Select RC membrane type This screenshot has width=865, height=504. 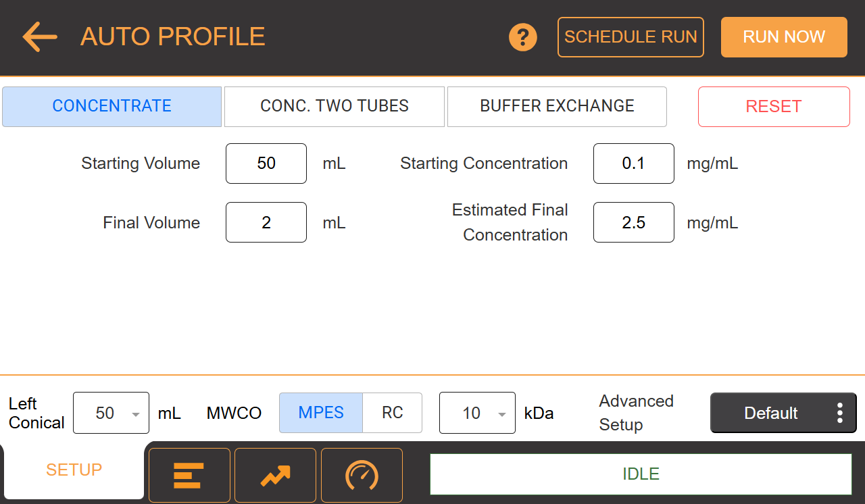(x=392, y=413)
